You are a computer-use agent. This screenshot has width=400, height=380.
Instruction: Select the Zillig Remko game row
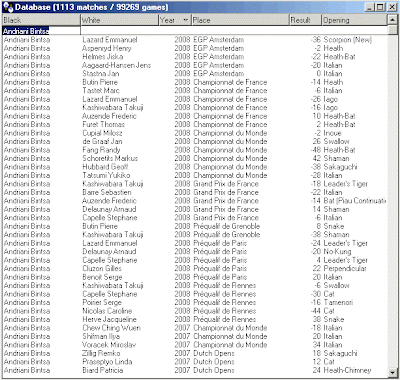[x=195, y=353]
